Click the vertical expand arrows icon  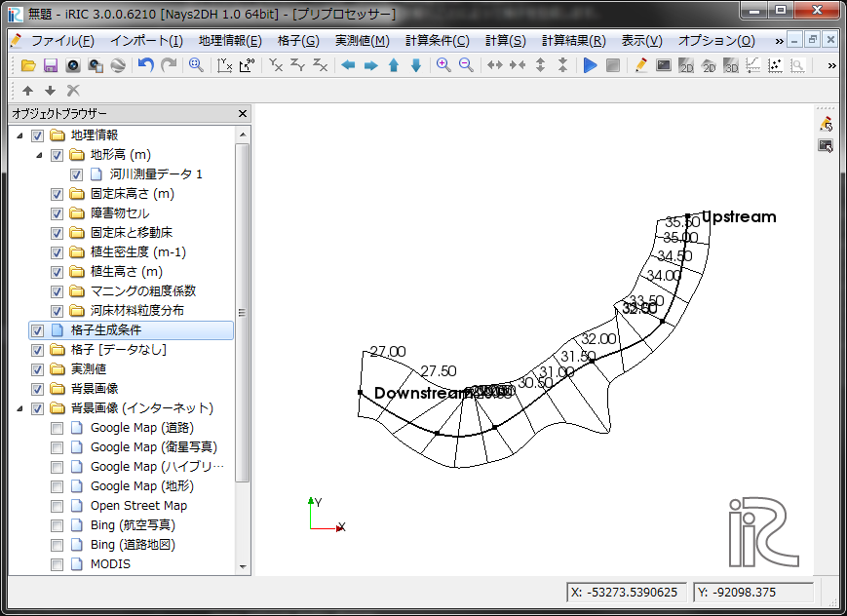(540, 65)
